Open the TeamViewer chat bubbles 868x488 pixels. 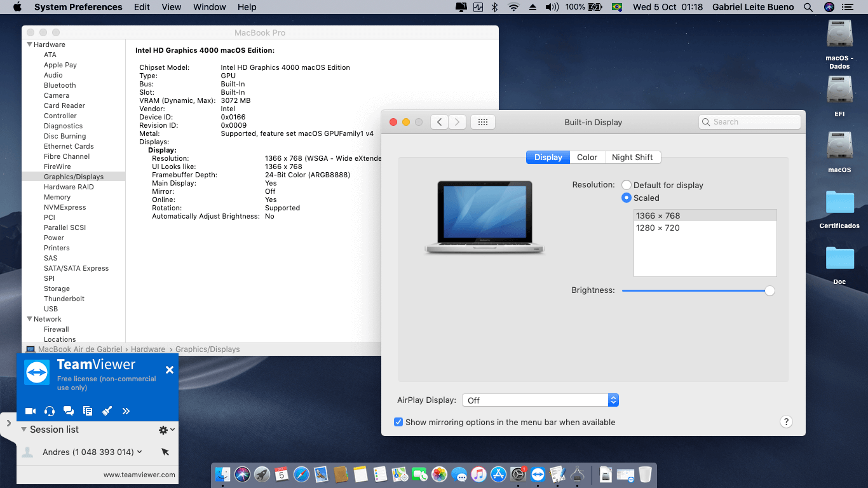pyautogui.click(x=69, y=411)
